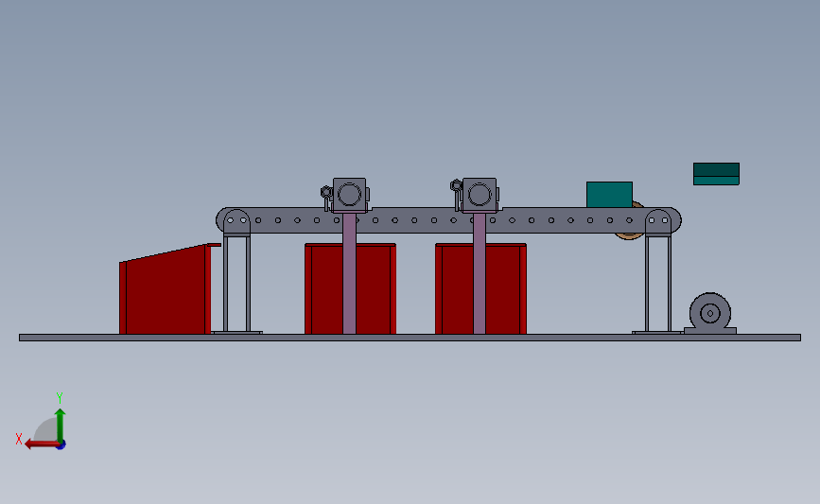Select the left gearbox housing on conveyor
This screenshot has height=504, width=820.
point(349,195)
